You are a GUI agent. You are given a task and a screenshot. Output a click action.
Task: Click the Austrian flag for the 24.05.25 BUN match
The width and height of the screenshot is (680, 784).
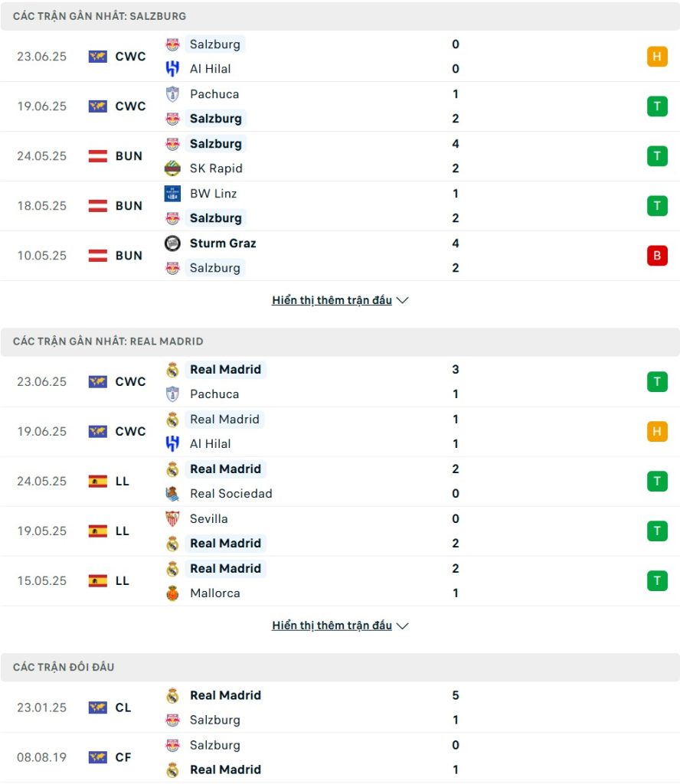(x=97, y=156)
